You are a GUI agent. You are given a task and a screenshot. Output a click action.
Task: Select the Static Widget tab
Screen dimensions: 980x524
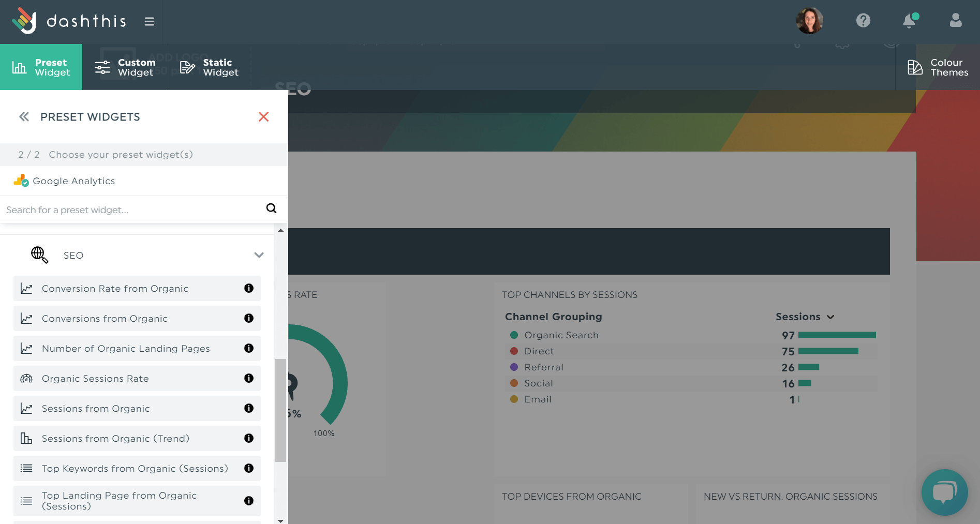[x=210, y=67]
